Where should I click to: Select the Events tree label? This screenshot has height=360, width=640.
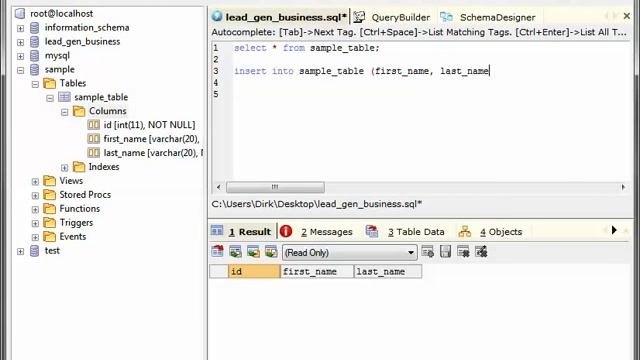(x=73, y=236)
